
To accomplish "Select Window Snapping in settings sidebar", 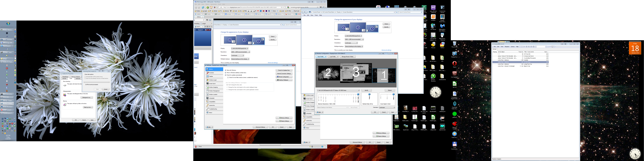I will (213, 87).
